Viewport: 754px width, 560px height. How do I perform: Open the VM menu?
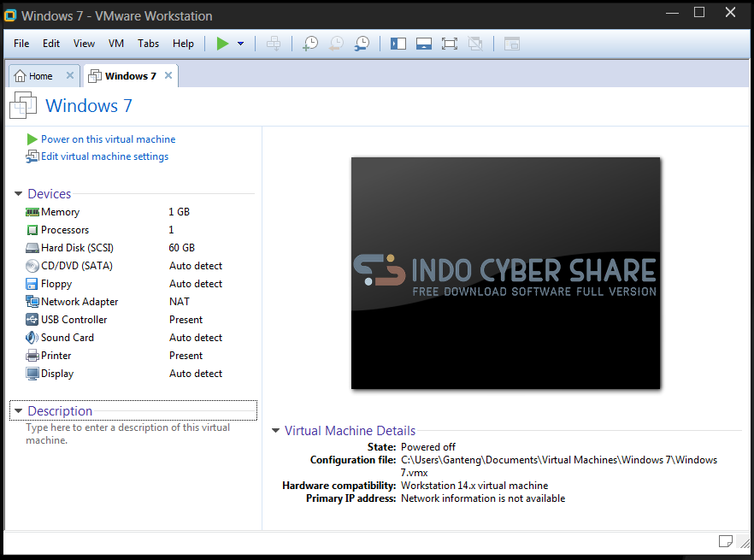point(115,43)
